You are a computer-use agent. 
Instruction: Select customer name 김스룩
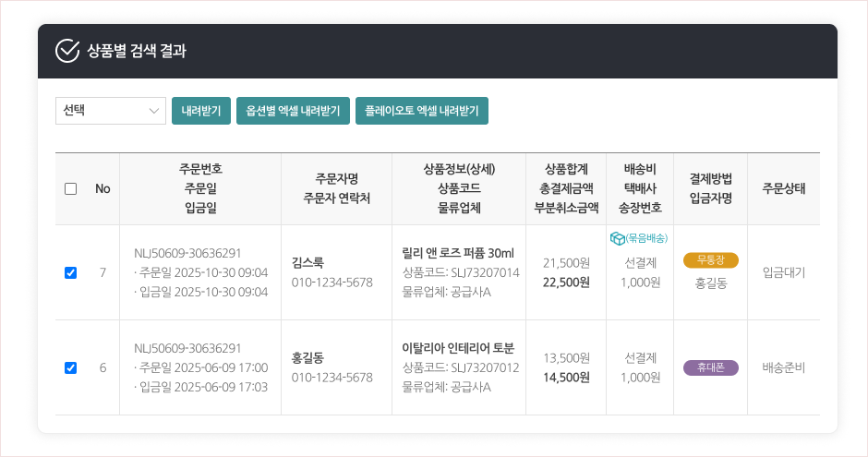(x=307, y=262)
